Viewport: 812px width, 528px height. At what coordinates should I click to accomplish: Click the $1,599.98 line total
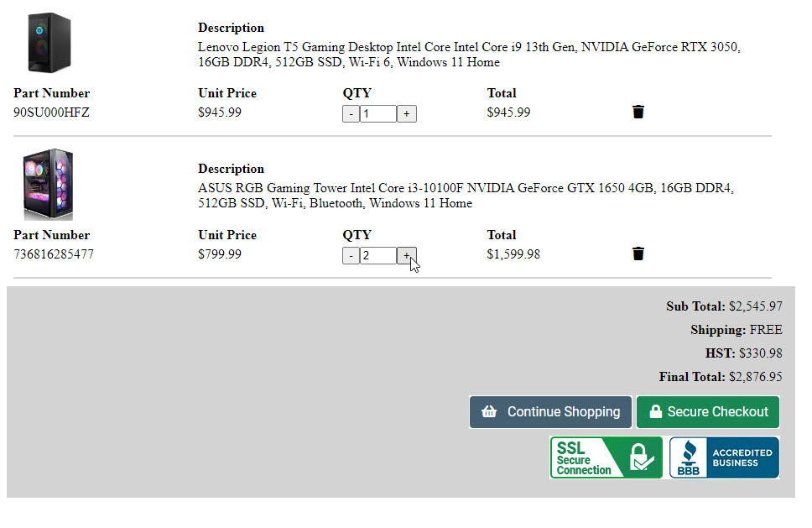point(513,254)
